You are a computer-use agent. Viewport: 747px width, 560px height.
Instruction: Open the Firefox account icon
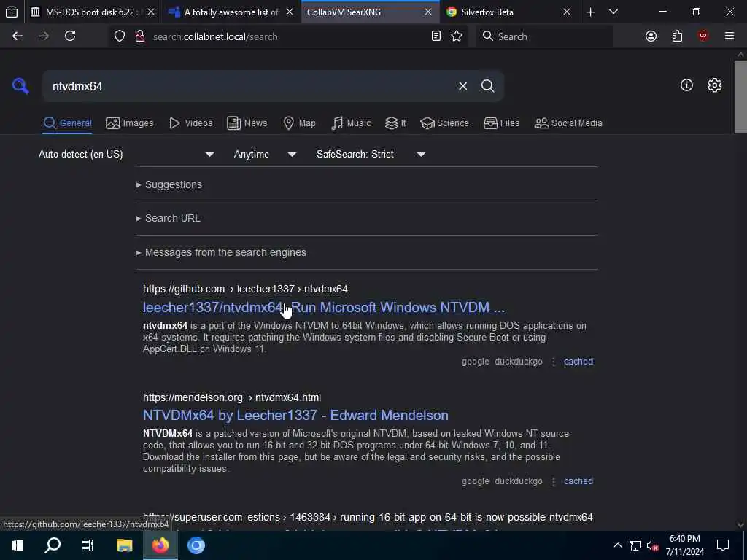(651, 36)
